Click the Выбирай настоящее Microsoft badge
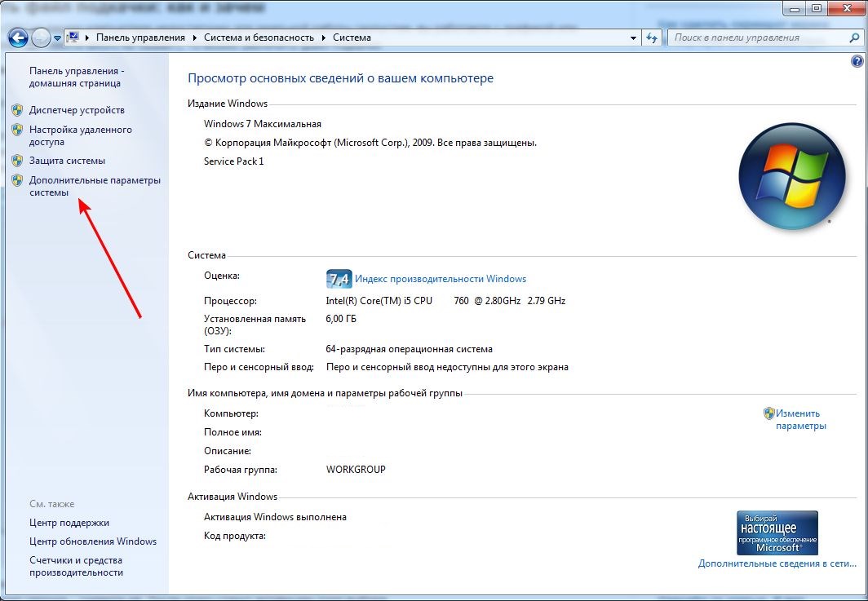 (x=777, y=533)
